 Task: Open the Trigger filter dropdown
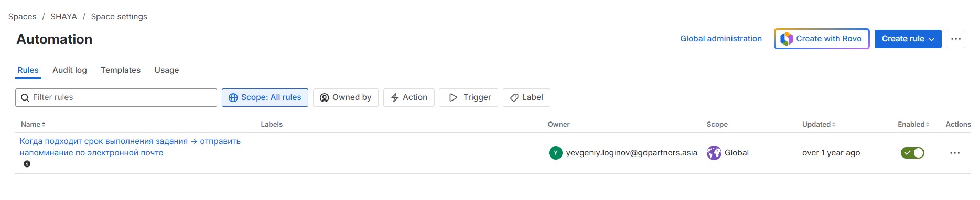pyautogui.click(x=468, y=98)
